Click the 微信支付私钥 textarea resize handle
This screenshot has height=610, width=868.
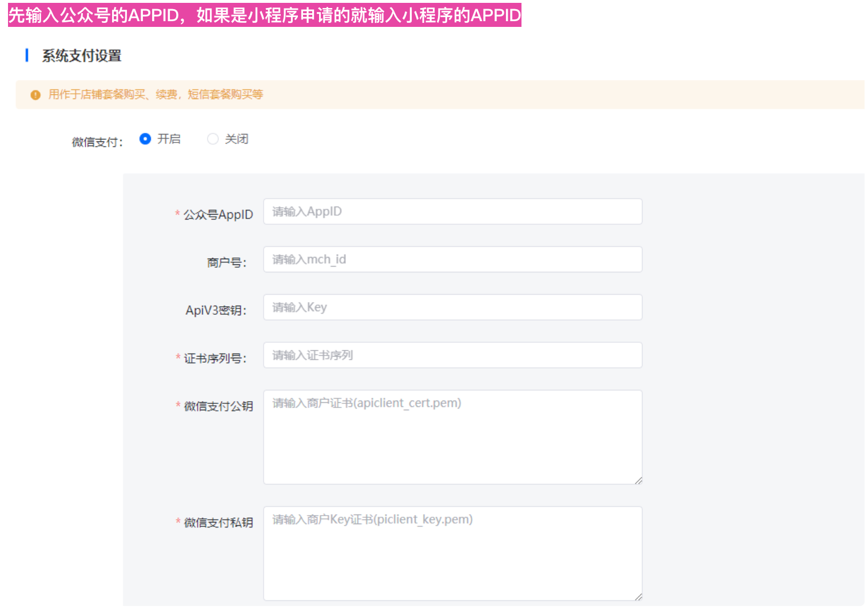pyautogui.click(x=638, y=597)
